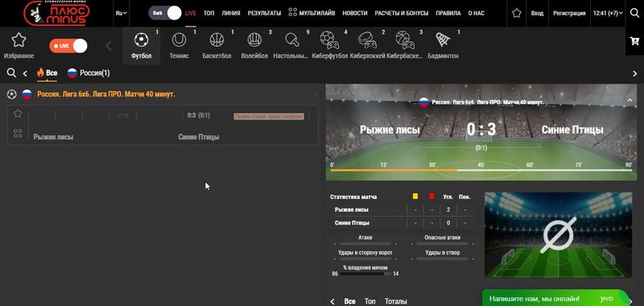This screenshot has width=644, height=306.
Task: Click the sports bar left scroll arrow
Action: coord(109,46)
